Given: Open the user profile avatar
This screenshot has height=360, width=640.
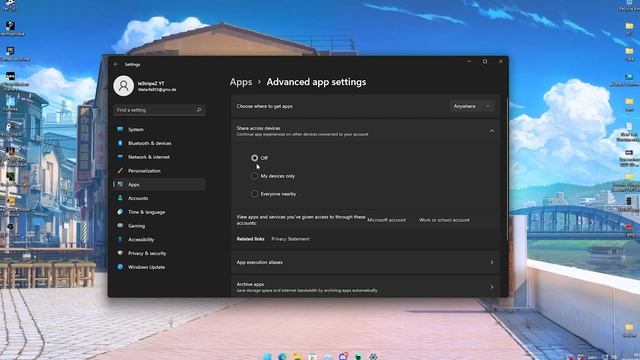Looking at the screenshot, I should coord(123,86).
